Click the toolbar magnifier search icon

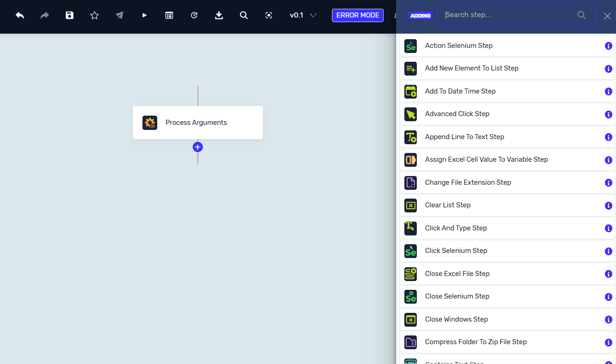pos(244,15)
